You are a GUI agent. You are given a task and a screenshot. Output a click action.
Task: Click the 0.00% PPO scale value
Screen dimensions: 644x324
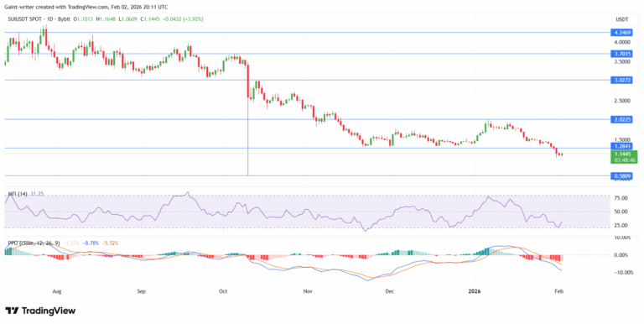coord(621,255)
